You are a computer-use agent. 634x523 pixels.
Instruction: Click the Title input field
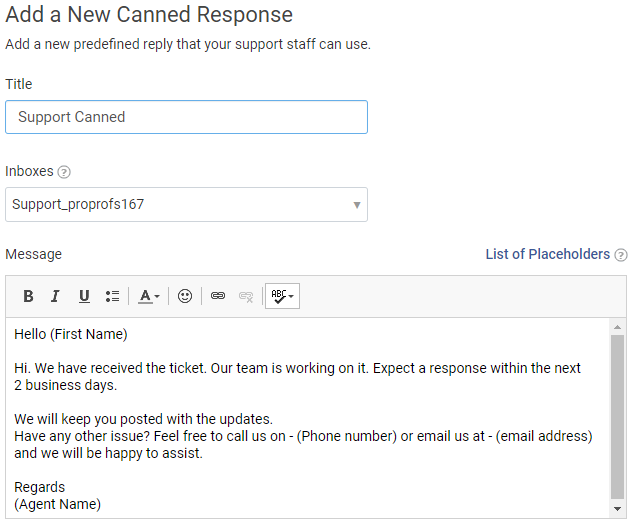tap(186, 117)
